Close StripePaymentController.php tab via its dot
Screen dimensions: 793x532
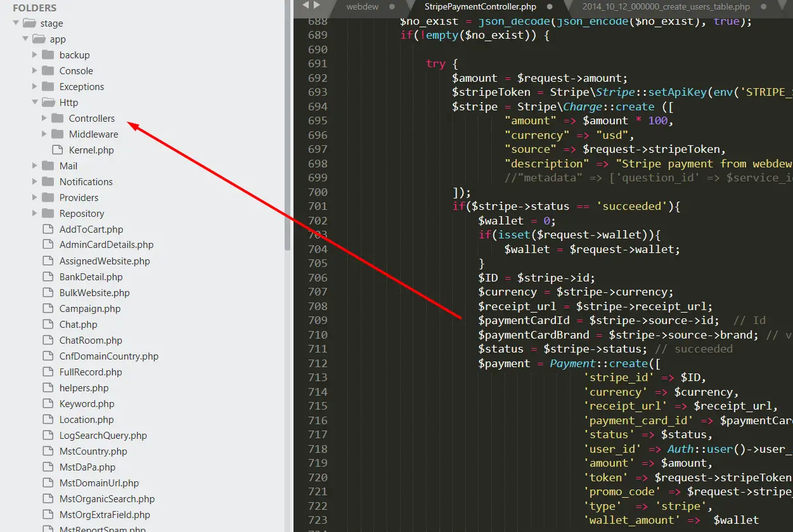549,7
